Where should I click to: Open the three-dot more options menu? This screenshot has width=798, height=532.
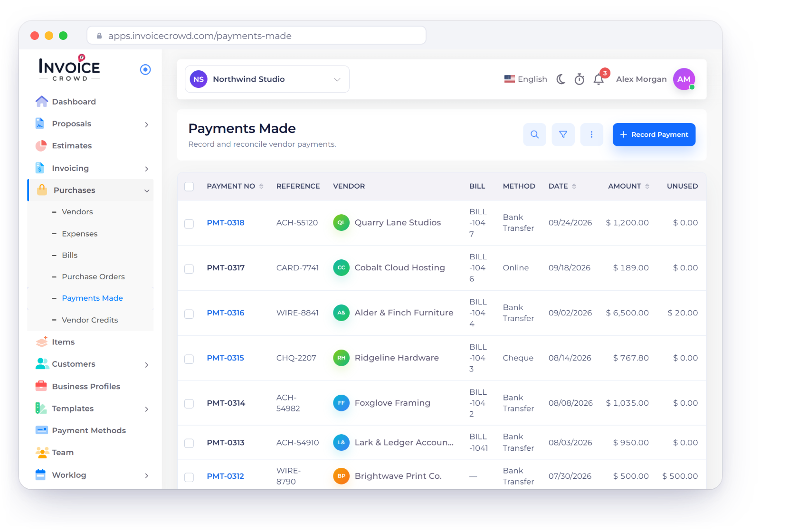tap(591, 134)
